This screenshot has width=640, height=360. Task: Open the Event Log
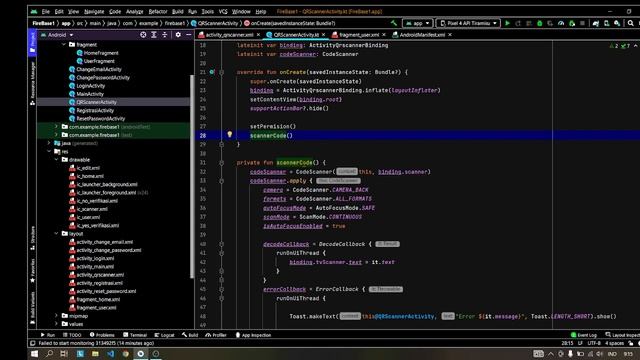tap(584, 335)
